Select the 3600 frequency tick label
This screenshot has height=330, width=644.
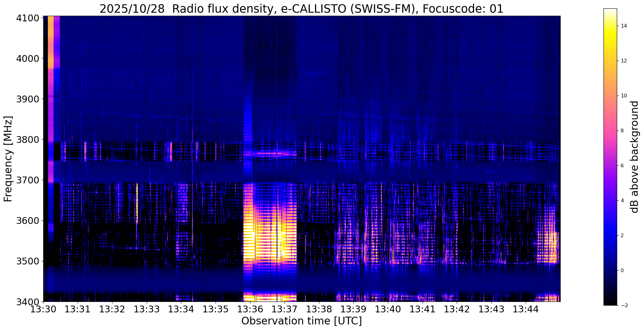[27, 221]
